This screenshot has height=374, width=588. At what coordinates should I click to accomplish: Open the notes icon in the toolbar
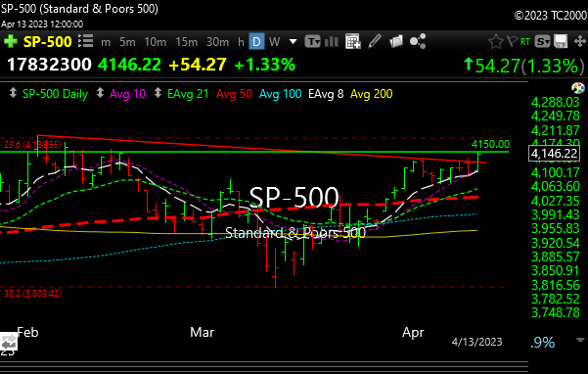click(395, 41)
